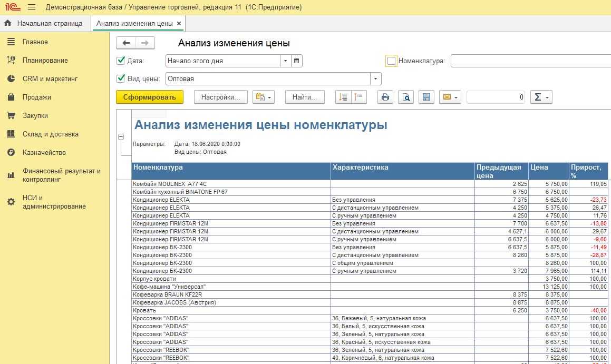Open the Казначейство section

(44, 153)
